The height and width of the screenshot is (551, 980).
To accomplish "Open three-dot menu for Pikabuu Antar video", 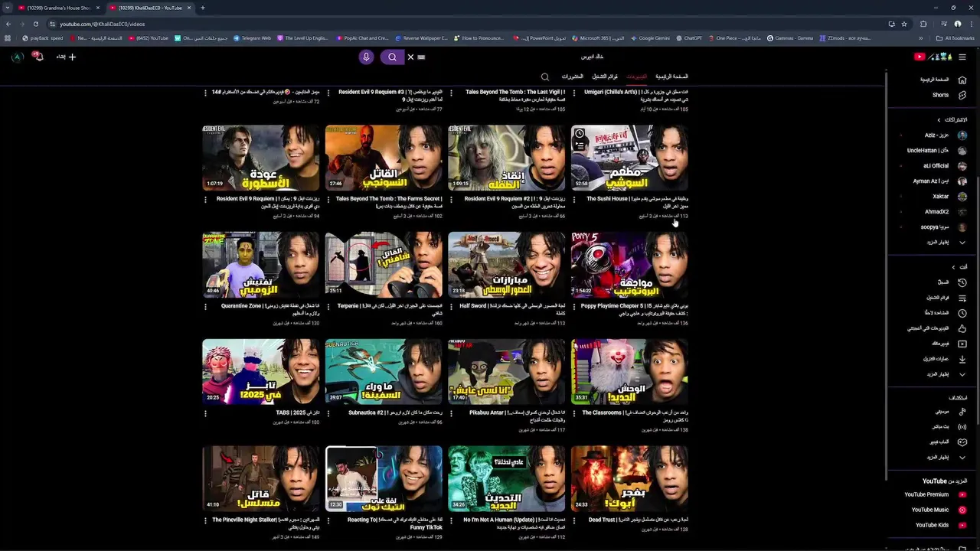I will click(452, 413).
